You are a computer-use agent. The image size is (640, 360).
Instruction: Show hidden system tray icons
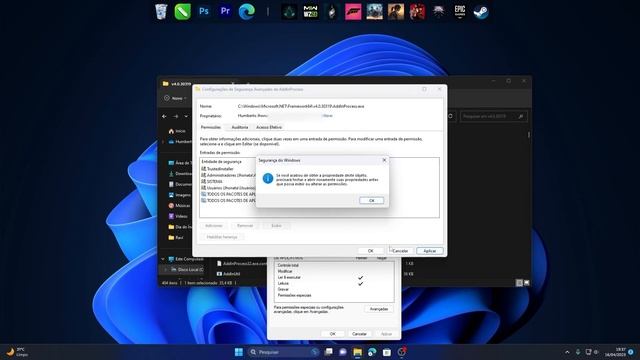point(567,352)
